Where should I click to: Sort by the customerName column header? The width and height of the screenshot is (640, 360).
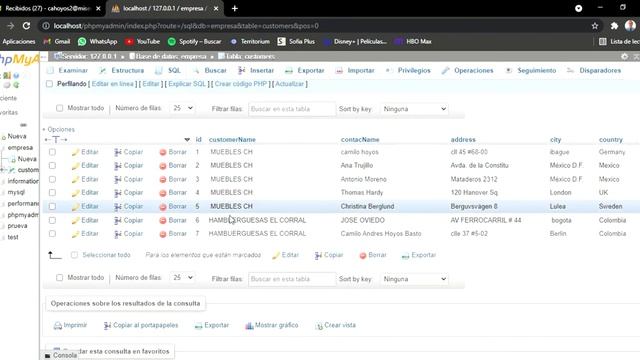click(232, 140)
